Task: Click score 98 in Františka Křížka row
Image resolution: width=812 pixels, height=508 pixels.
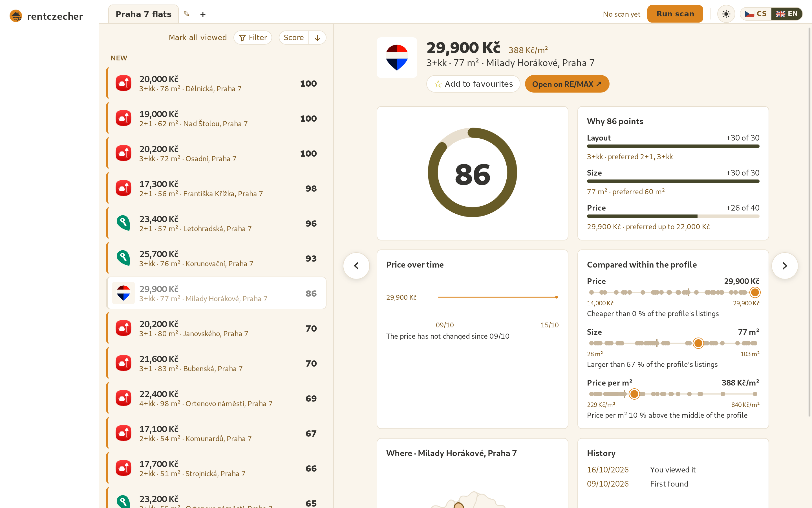Action: [311, 189]
